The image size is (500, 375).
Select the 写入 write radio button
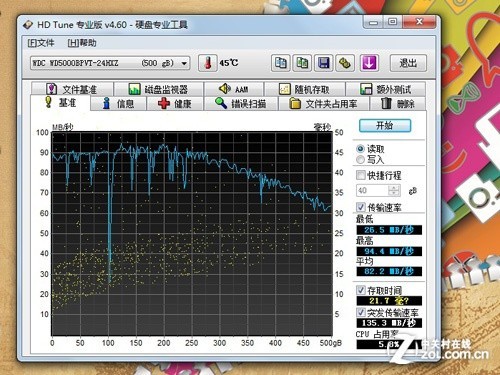point(360,160)
